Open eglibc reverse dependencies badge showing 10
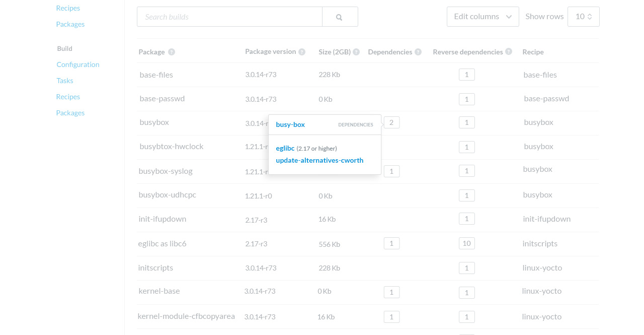This screenshot has height=335, width=644. 466,243
